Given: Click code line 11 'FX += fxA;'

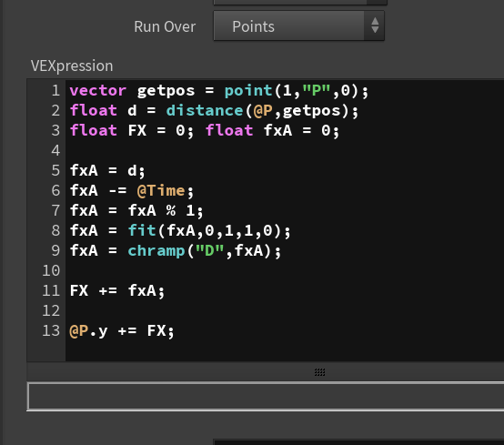Looking at the screenshot, I should tap(117, 291).
